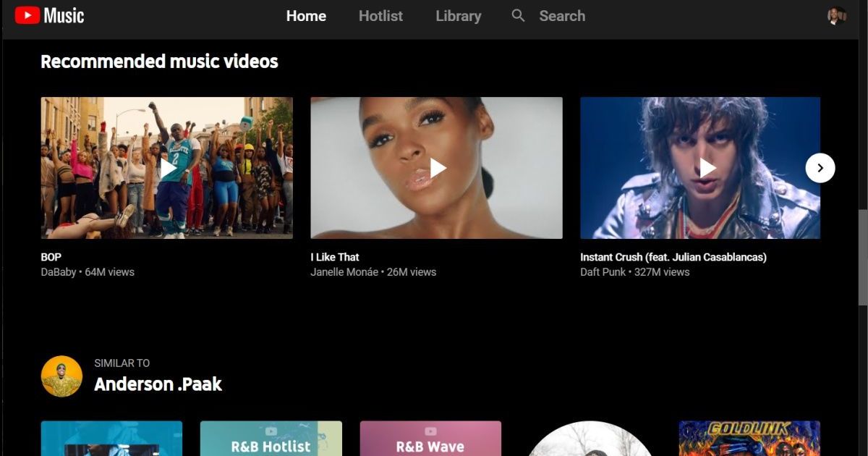Open the R&B Hotlist playlist card
This screenshot has width=868, height=456.
click(271, 439)
